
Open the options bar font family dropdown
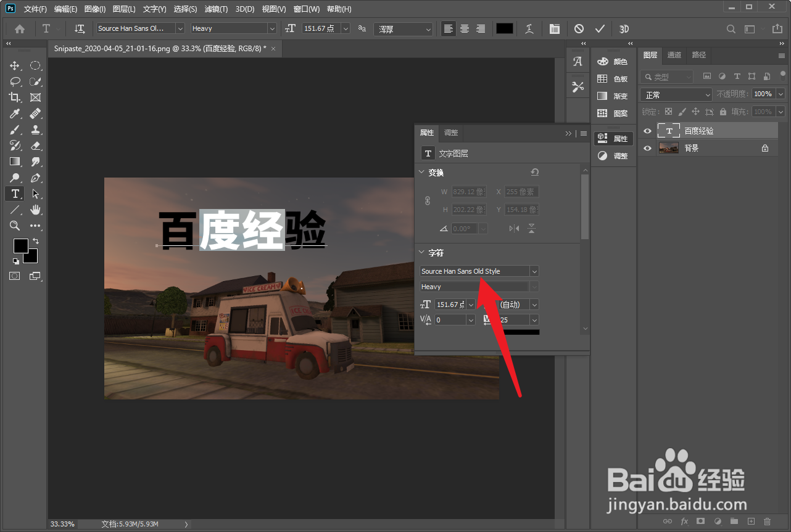click(x=180, y=28)
